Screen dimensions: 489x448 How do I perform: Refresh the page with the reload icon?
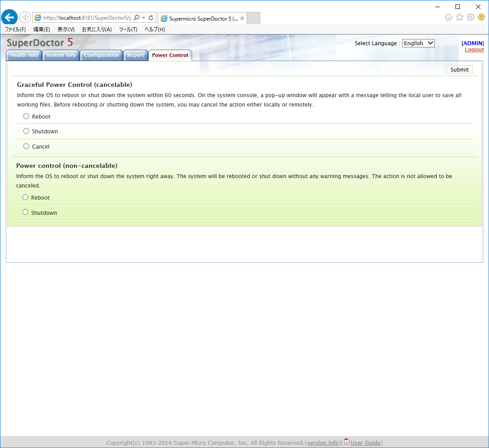pos(151,17)
